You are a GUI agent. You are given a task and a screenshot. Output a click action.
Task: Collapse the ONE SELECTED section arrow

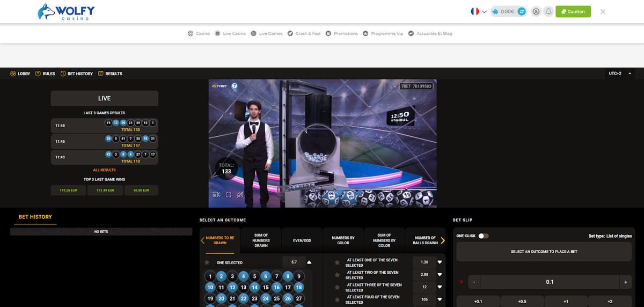click(x=309, y=262)
